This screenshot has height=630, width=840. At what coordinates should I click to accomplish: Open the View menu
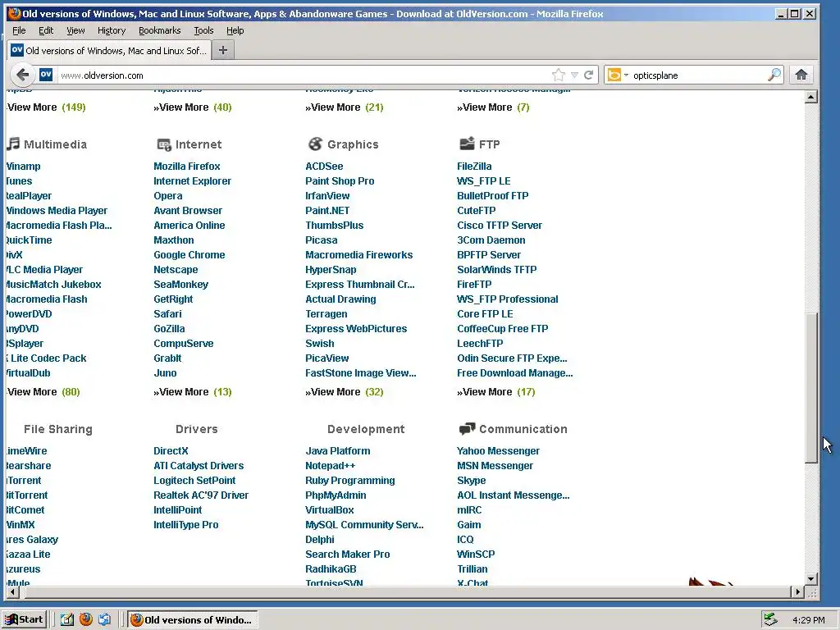pos(75,30)
